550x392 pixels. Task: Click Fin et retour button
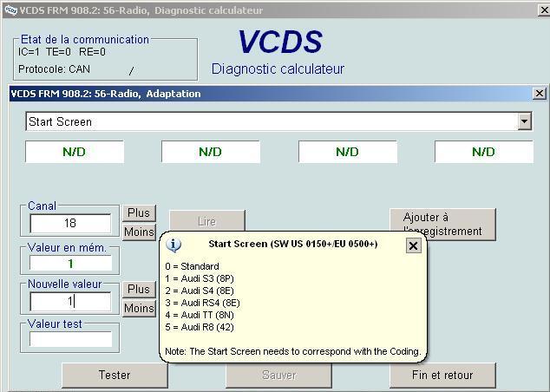coord(442,375)
